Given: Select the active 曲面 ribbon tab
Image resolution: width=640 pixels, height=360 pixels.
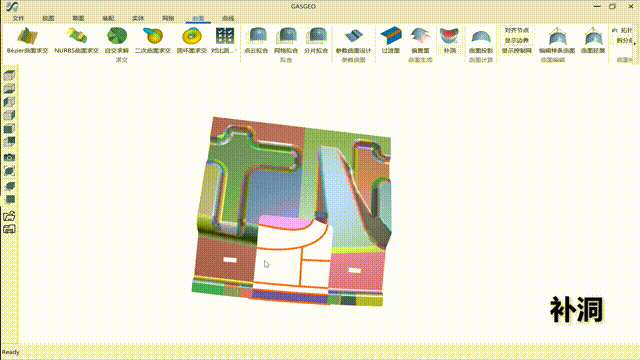Looking at the screenshot, I should (198, 18).
